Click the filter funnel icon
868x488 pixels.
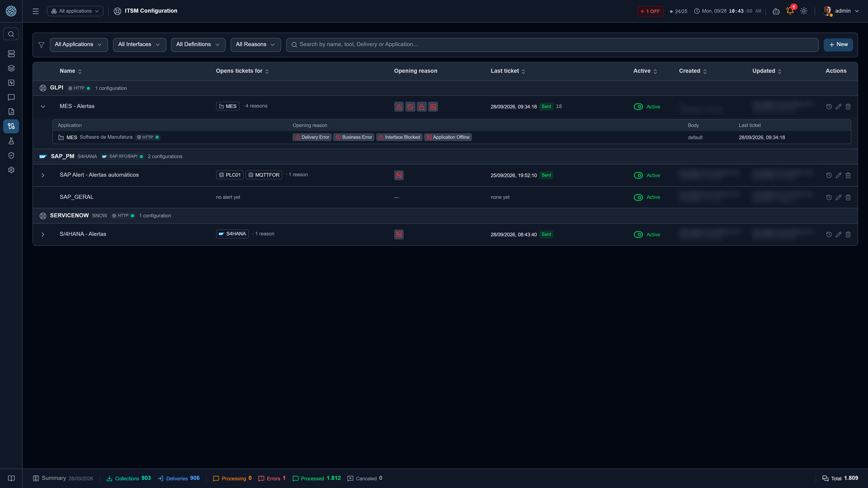pos(41,45)
